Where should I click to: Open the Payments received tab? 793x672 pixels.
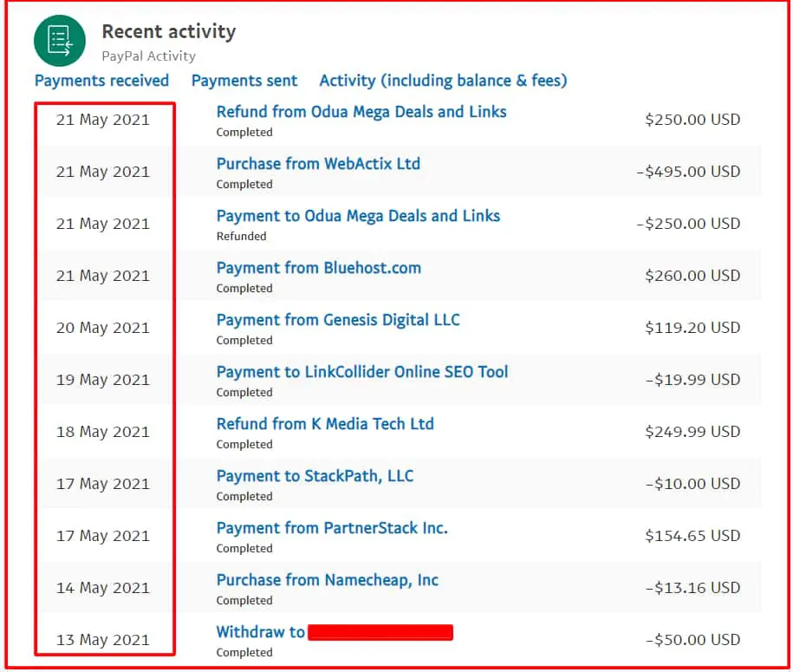[x=101, y=81]
